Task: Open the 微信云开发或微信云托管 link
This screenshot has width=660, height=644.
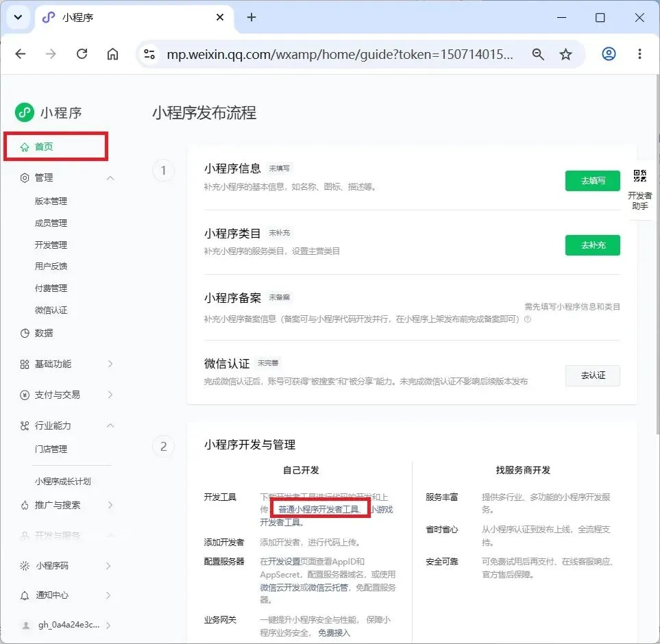Action: [x=304, y=588]
